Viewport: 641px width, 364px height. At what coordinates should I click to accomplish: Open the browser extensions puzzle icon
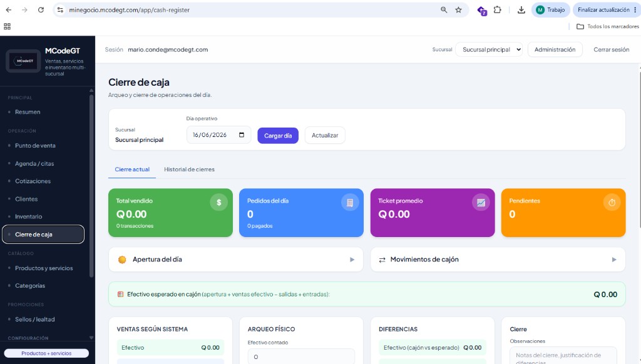pyautogui.click(x=497, y=10)
